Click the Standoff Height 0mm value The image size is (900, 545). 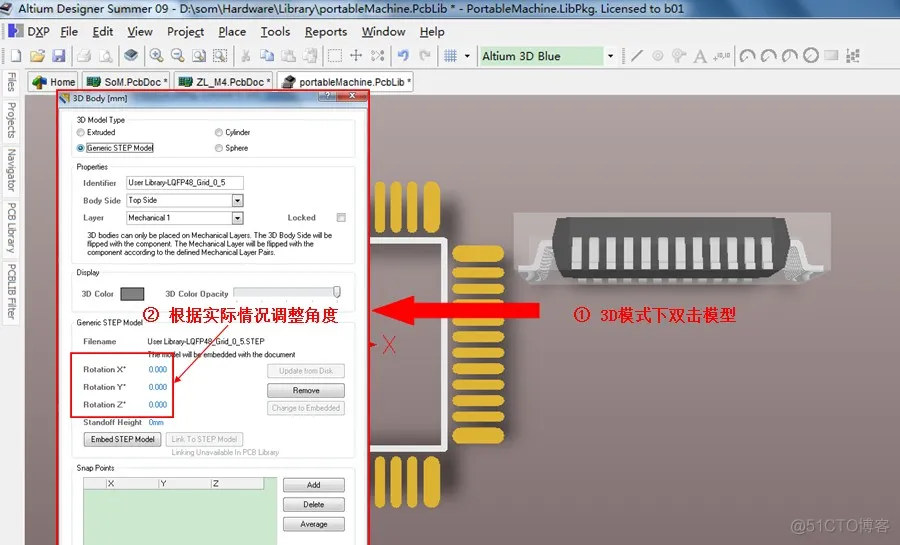[156, 422]
